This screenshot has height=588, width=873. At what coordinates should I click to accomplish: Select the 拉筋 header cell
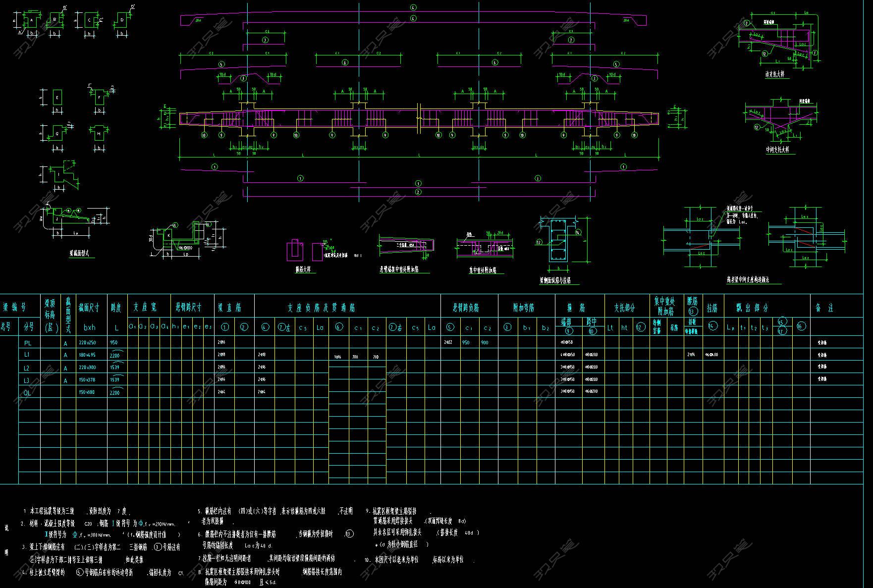pos(712,308)
